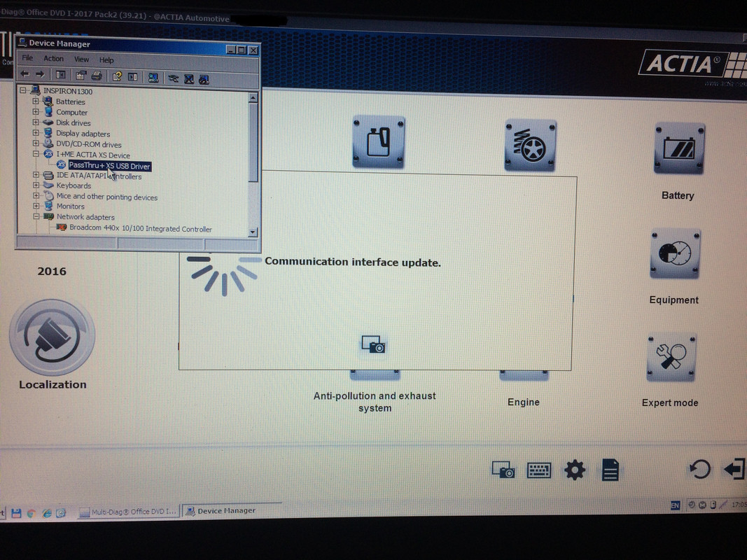Open the Expert mode tools icon
Screen dimensions: 747x560
point(671,357)
